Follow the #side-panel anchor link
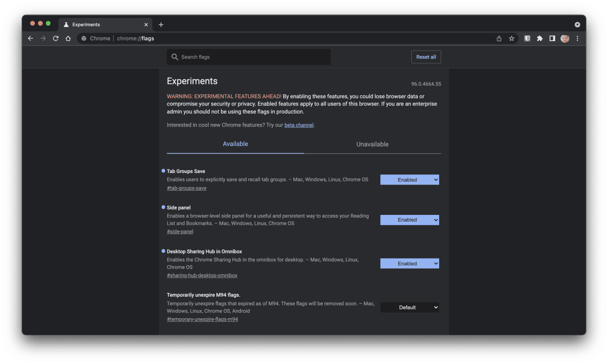The width and height of the screenshot is (608, 364). coord(180,231)
